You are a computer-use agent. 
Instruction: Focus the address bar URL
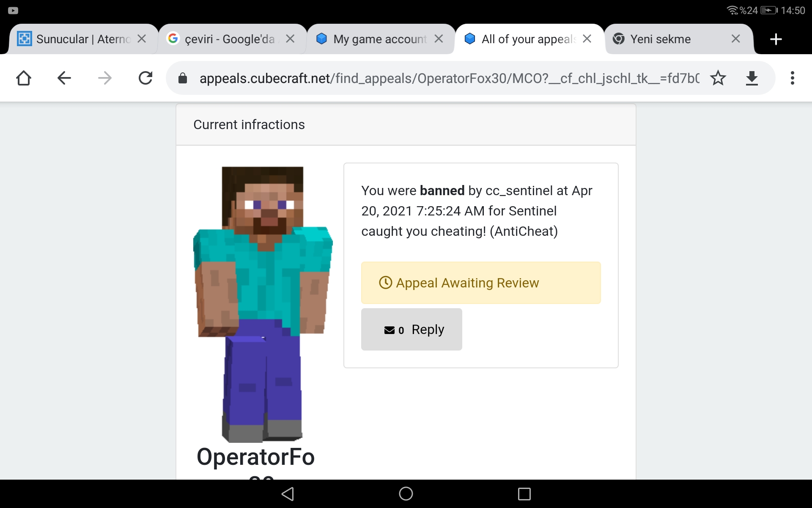[449, 78]
